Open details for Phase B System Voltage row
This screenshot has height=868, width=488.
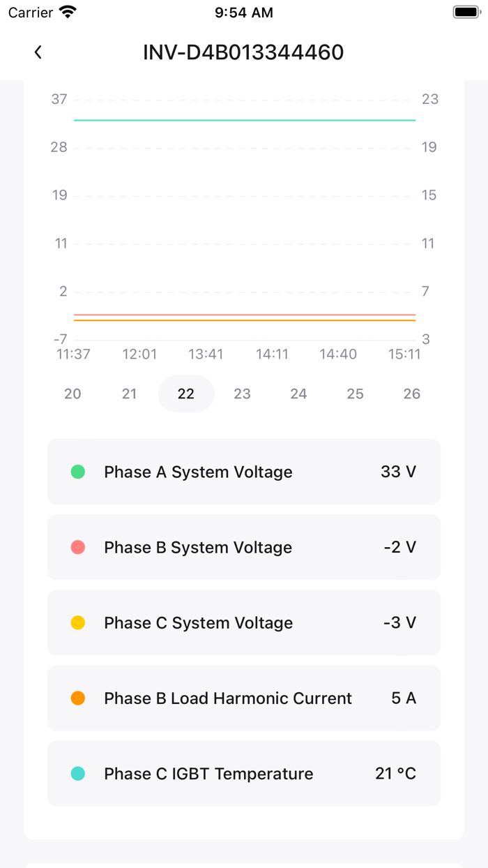click(x=244, y=547)
